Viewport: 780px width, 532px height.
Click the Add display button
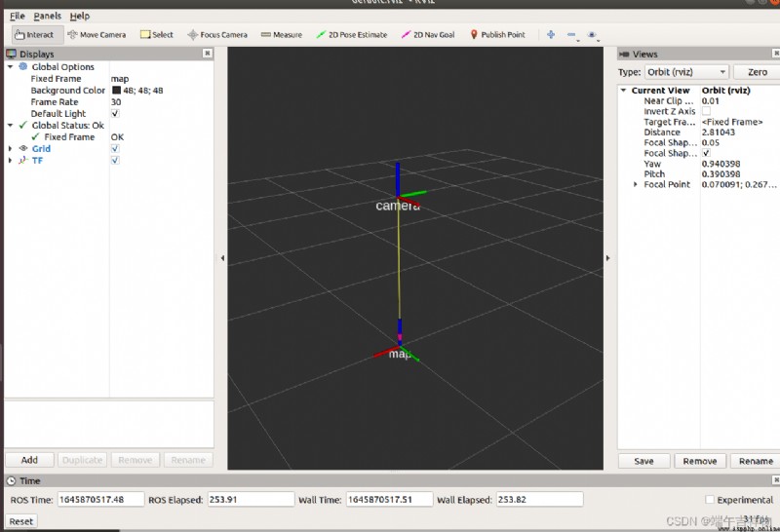tap(29, 460)
